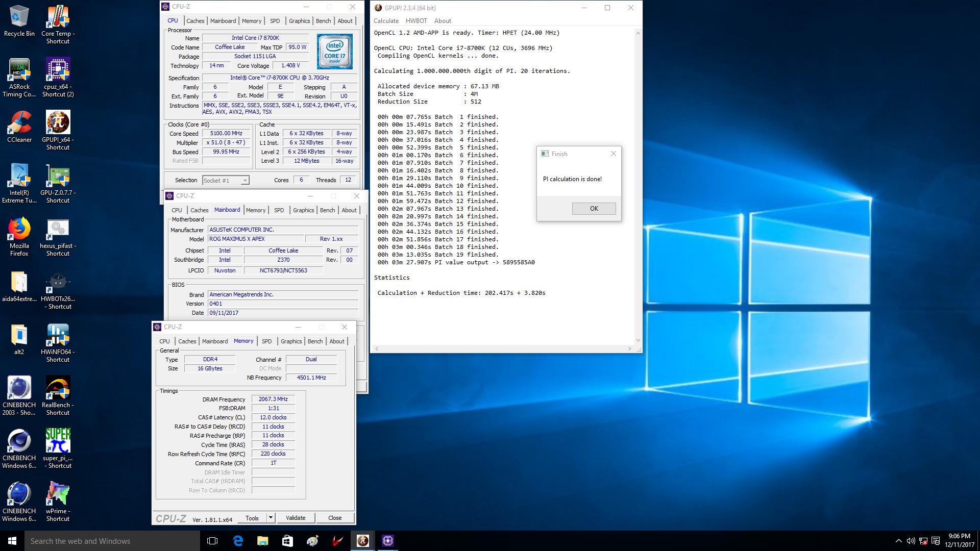Close the Finish dialog with X
The height and width of the screenshot is (551, 980).
pyautogui.click(x=613, y=154)
